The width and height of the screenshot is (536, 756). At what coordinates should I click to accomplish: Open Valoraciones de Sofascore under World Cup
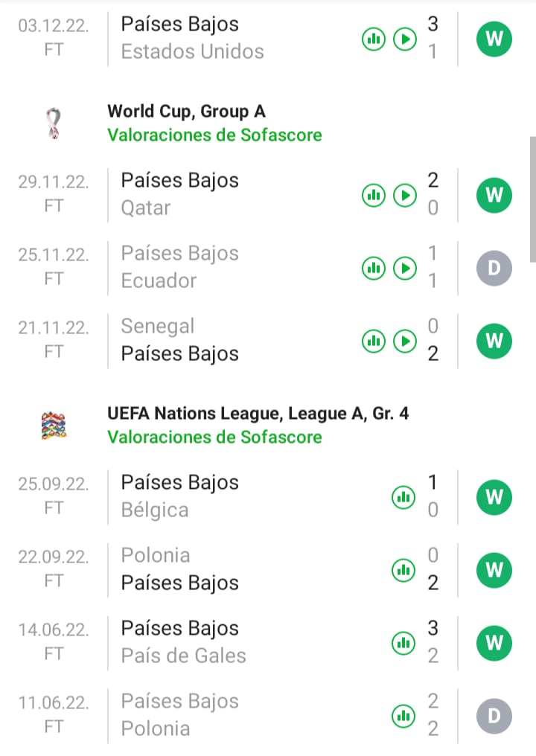coord(214,135)
